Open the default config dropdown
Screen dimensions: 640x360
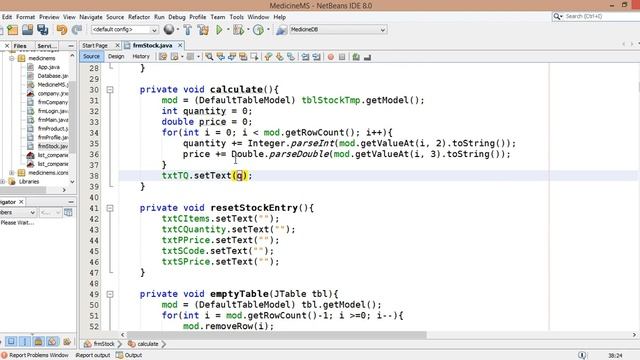[124, 29]
